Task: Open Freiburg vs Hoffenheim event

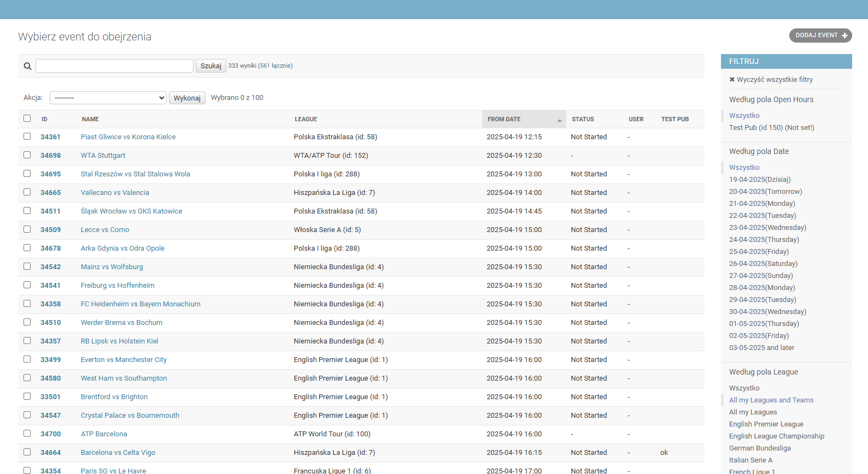Action: (x=118, y=286)
